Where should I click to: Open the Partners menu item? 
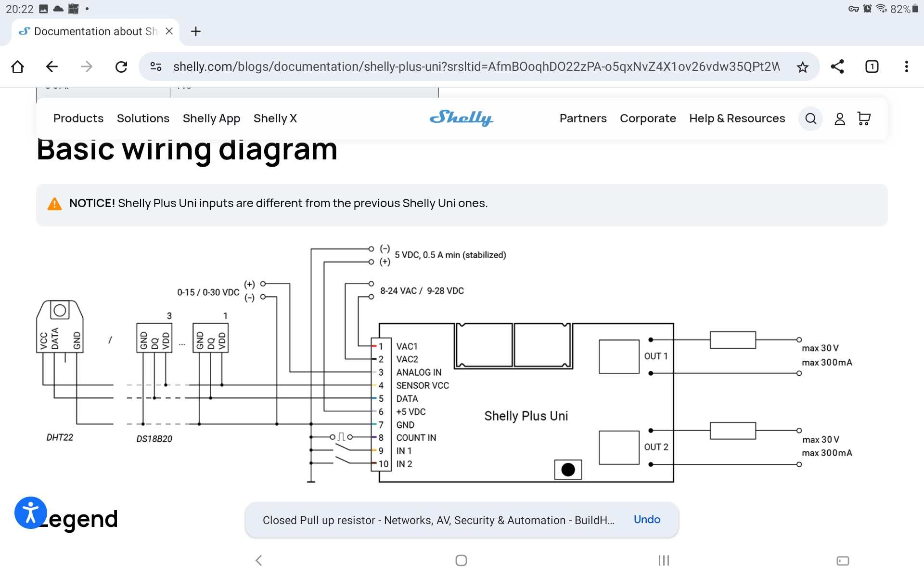(583, 118)
